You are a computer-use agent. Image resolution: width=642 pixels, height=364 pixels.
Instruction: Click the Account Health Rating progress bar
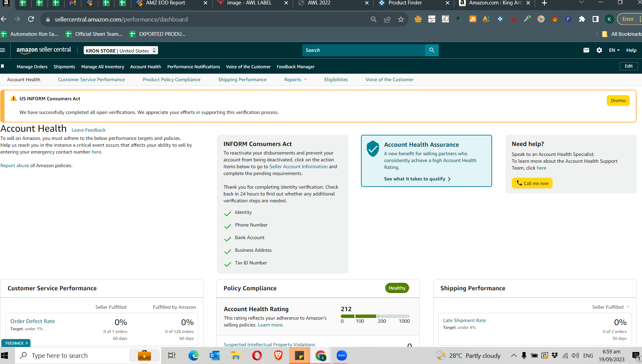tap(375, 316)
